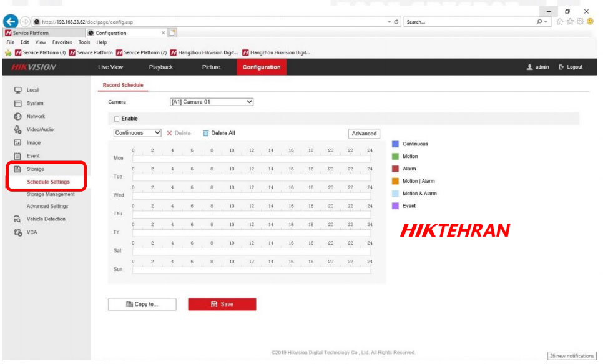Screen dimensions: 603x364
Task: Click the Event calendar icon in sidebar
Action: tap(17, 156)
